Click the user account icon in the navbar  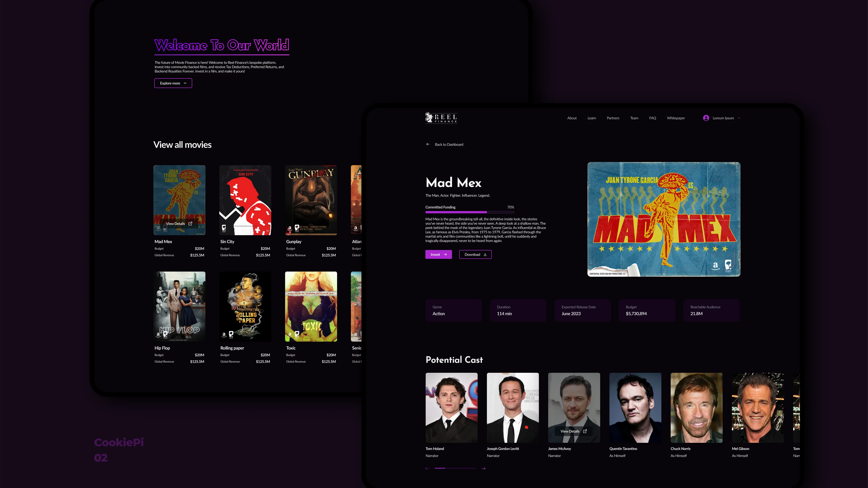click(706, 117)
